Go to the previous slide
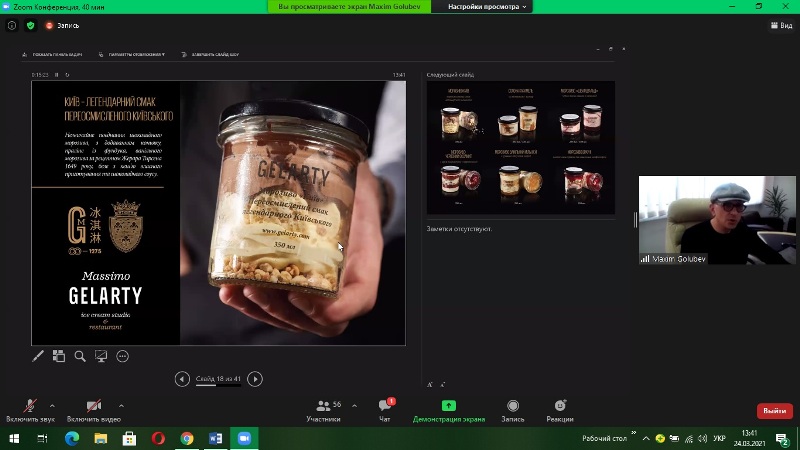 click(x=182, y=379)
